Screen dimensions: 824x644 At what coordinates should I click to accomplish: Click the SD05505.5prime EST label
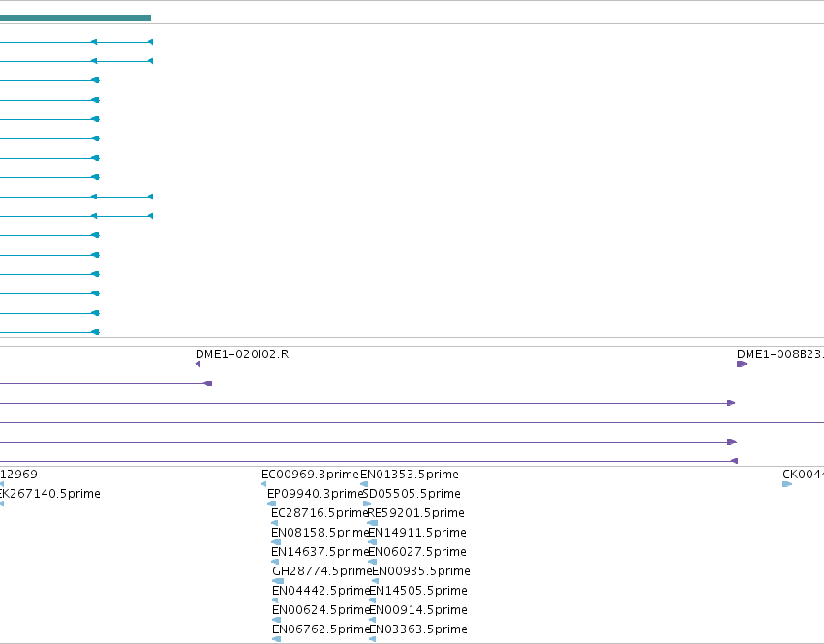pos(412,494)
